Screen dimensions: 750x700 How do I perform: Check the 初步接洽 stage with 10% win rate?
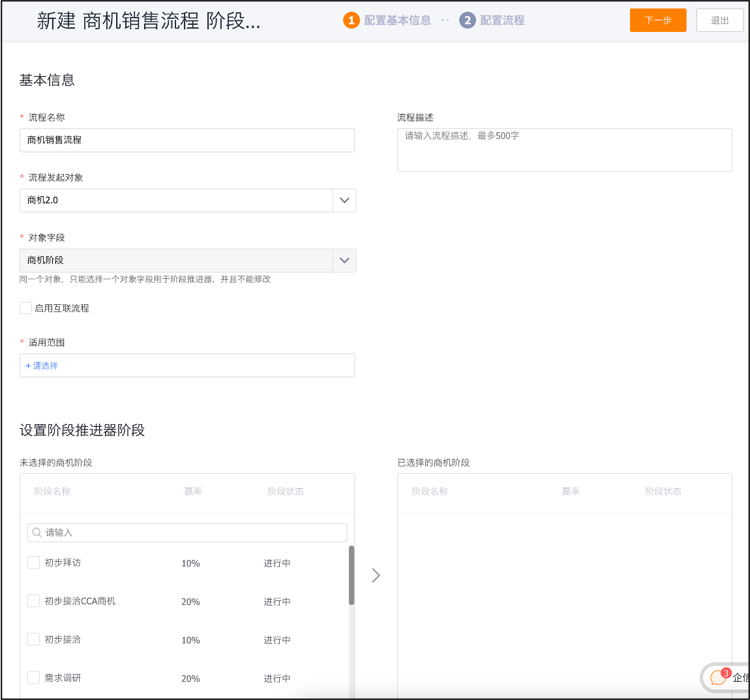[34, 639]
